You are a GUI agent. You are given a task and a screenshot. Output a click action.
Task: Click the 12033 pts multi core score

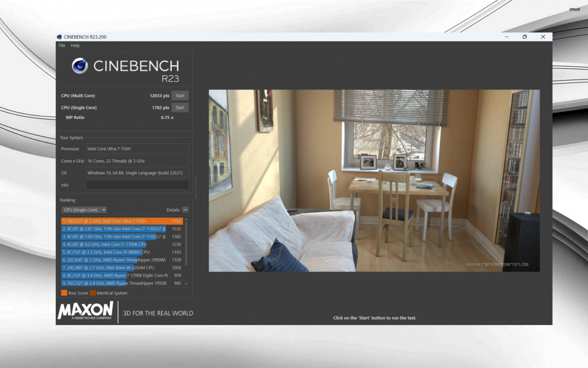(159, 96)
